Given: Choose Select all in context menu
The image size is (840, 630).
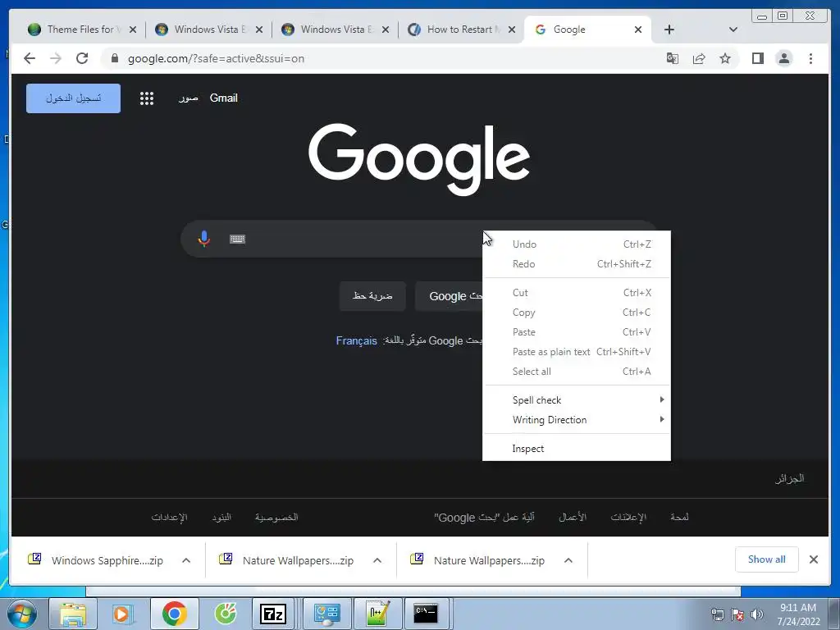Looking at the screenshot, I should (577, 372).
